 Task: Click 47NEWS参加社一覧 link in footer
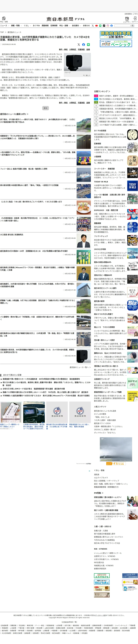pyautogui.click(x=69, y=622)
